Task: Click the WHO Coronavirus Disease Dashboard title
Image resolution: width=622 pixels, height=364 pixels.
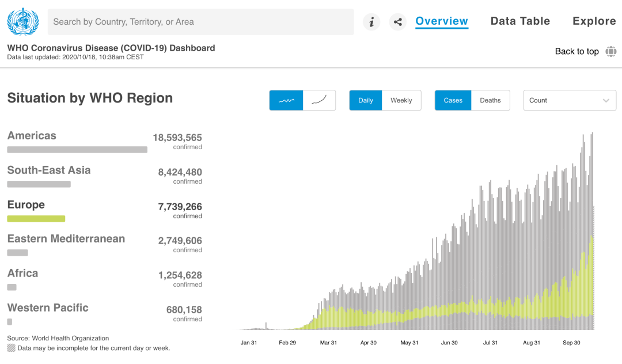Action: coord(111,48)
